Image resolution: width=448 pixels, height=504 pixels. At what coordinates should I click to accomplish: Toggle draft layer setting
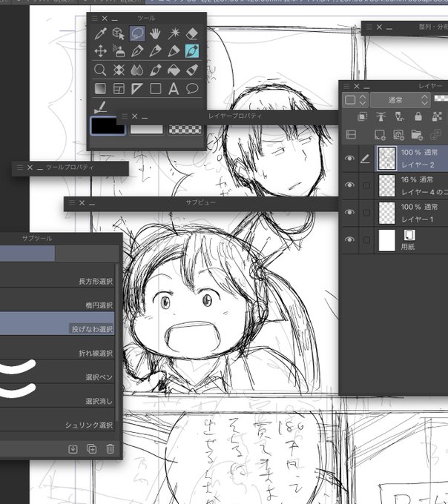400,116
